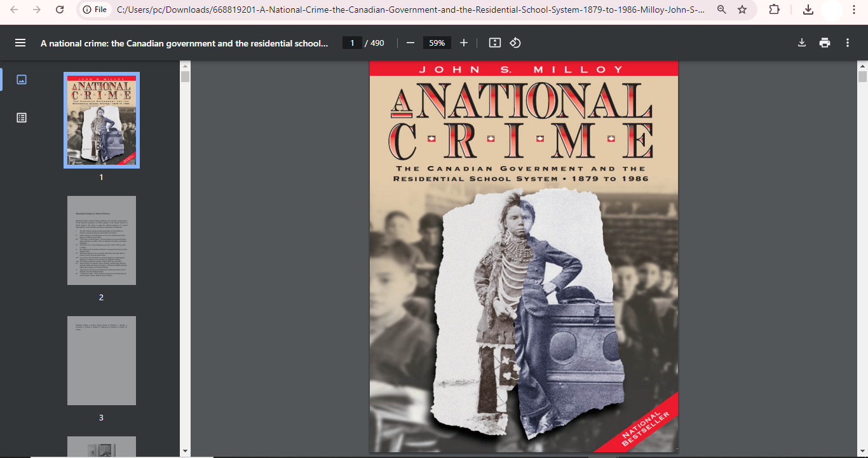The image size is (868, 458).
Task: Toggle the PDF sidebar hamburger menu
Action: coord(20,43)
